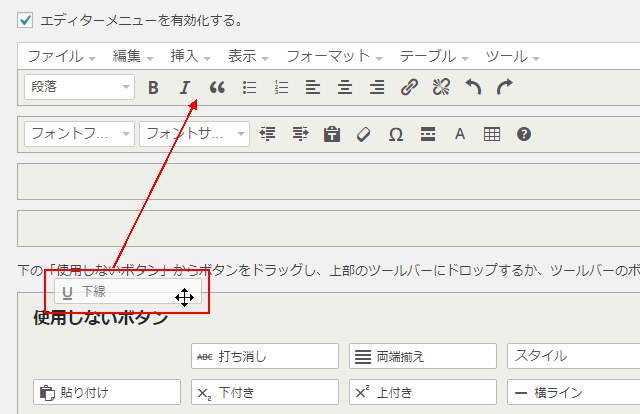
Task: Click the 使用しないボタン heading
Action: (x=100, y=317)
